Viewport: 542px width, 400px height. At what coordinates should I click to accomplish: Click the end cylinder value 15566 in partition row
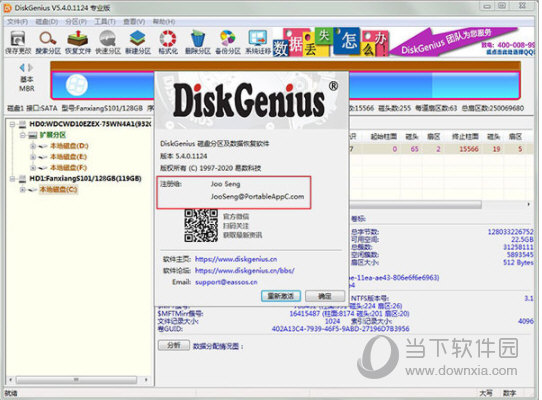[x=469, y=149]
